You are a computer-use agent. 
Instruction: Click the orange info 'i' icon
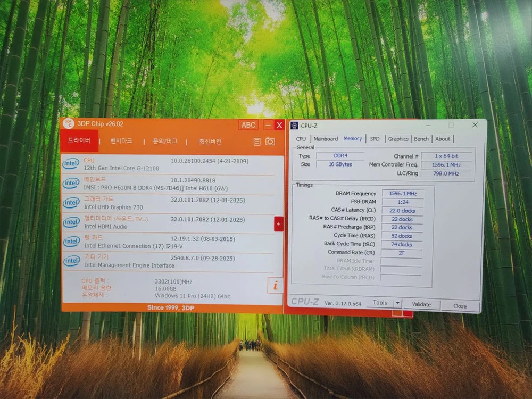pyautogui.click(x=275, y=286)
